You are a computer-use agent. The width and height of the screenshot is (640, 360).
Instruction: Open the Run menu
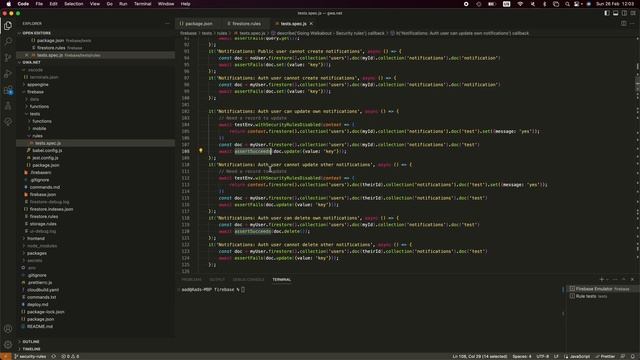tap(123, 4)
